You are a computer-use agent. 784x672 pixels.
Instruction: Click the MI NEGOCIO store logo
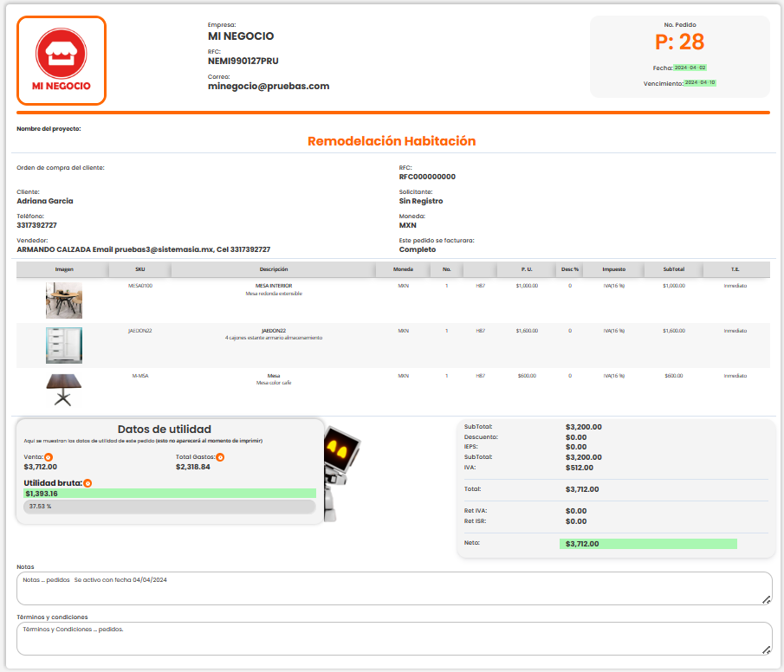62,61
